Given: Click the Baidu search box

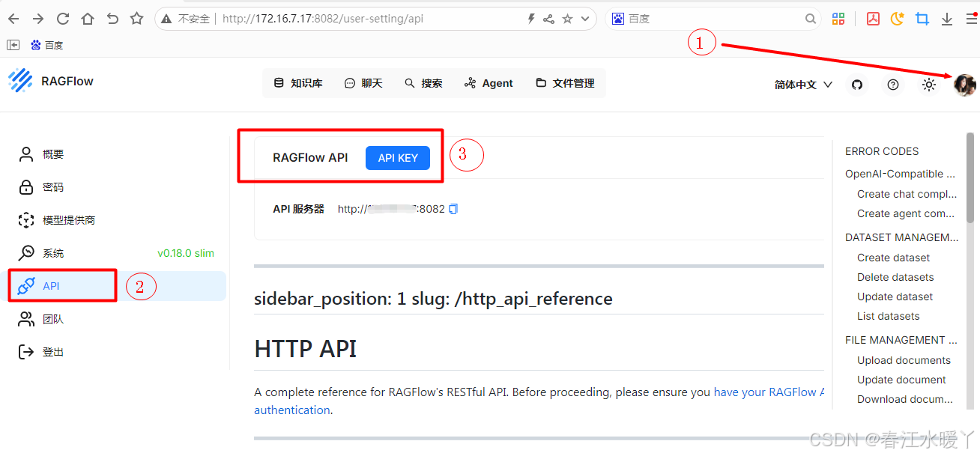Looking at the screenshot, I should click(712, 19).
